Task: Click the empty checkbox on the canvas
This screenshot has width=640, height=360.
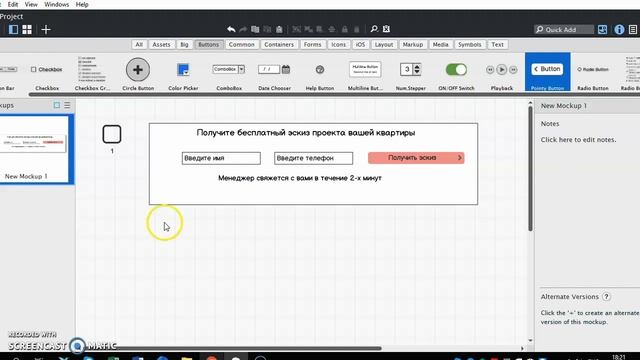Action: 112,134
